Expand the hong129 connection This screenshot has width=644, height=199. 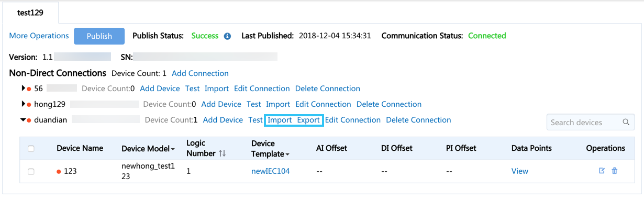[23, 104]
